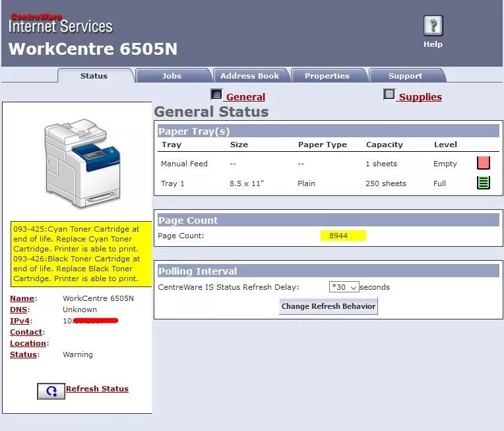Click the Capacity column header
The image size is (504, 431).
tap(385, 145)
